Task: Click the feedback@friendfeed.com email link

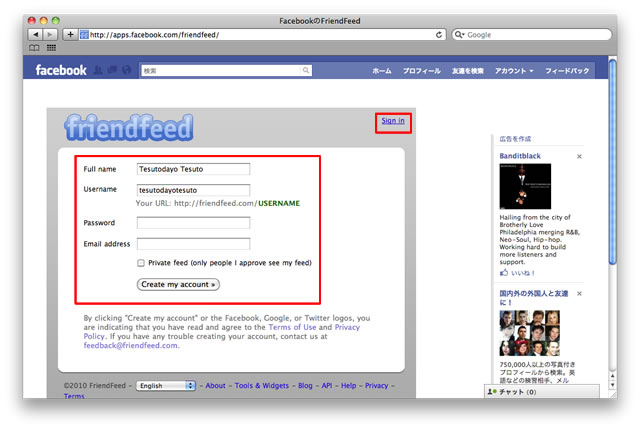Action: click(x=131, y=346)
